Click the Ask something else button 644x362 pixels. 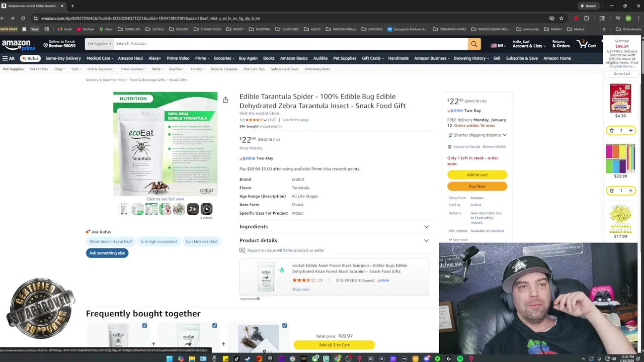coord(107,253)
